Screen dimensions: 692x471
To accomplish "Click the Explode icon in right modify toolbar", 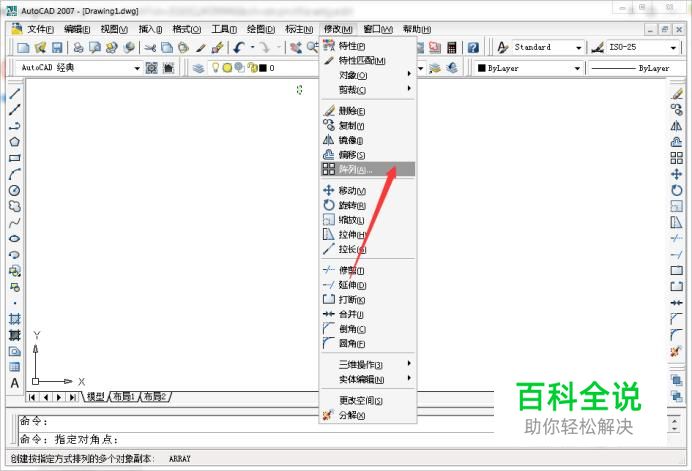I will (676, 351).
